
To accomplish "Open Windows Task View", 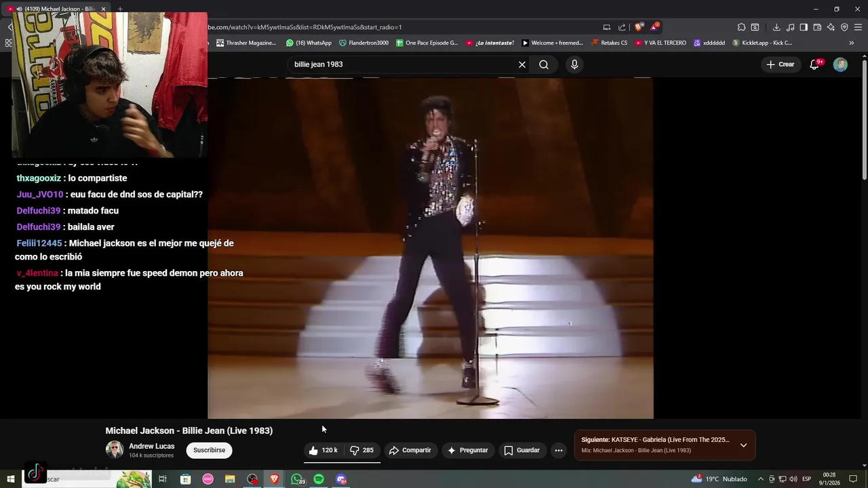I will [163, 479].
